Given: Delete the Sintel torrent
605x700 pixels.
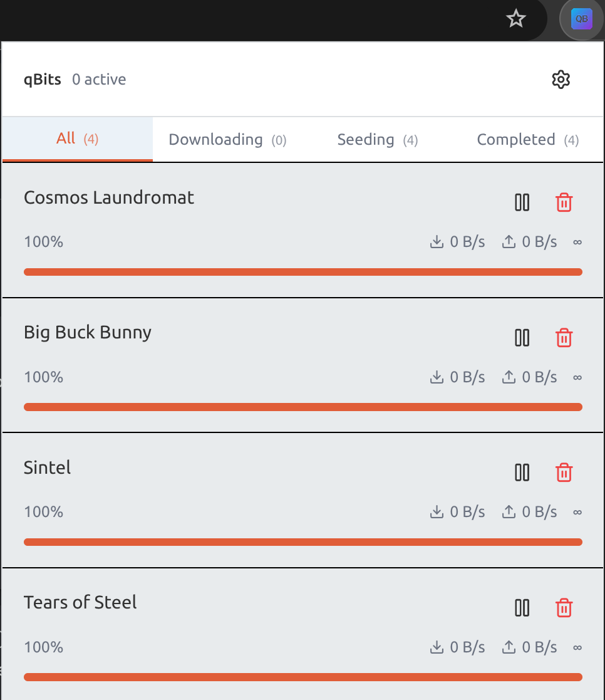Looking at the screenshot, I should pos(563,473).
